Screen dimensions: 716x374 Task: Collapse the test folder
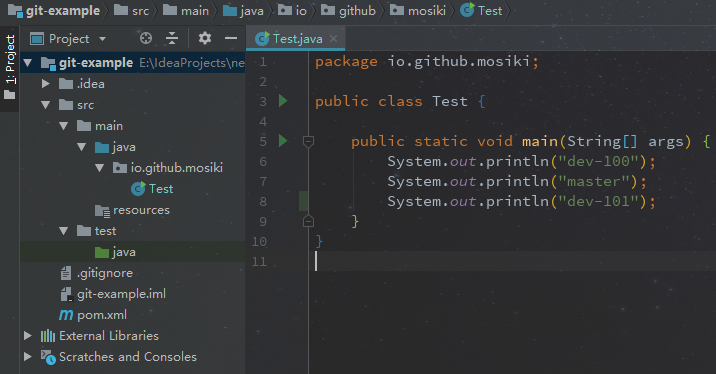[x=63, y=231]
